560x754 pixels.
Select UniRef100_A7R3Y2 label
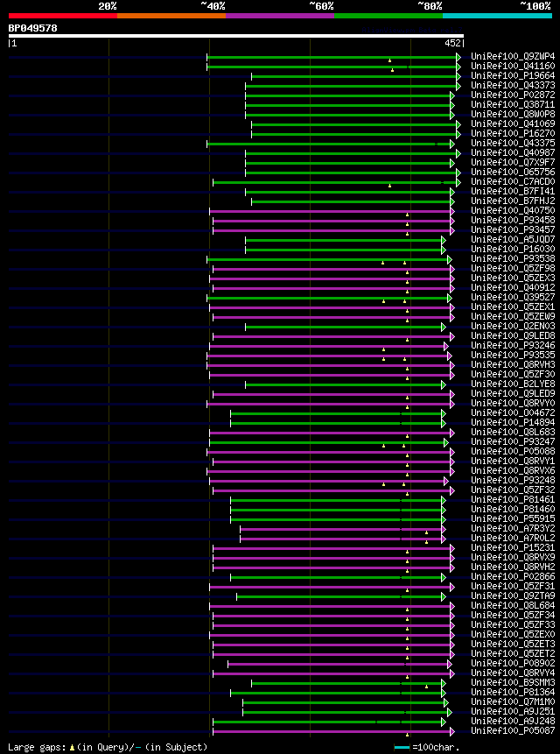(x=513, y=528)
